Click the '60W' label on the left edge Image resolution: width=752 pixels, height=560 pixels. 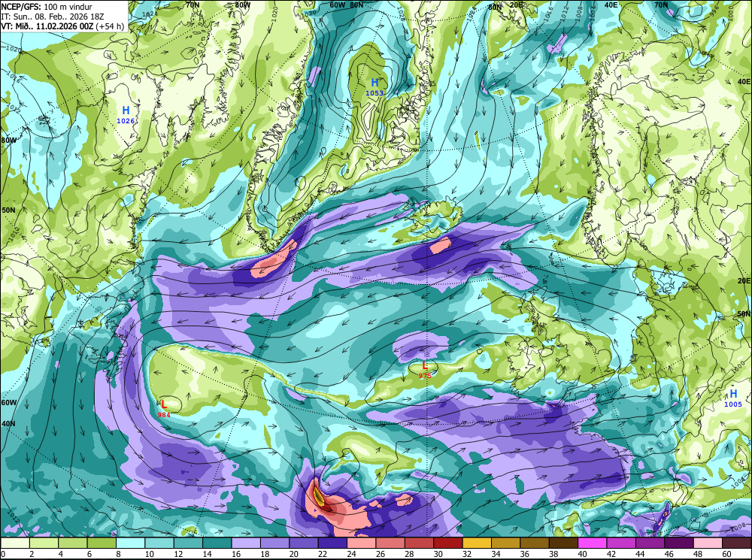[x=8, y=403]
